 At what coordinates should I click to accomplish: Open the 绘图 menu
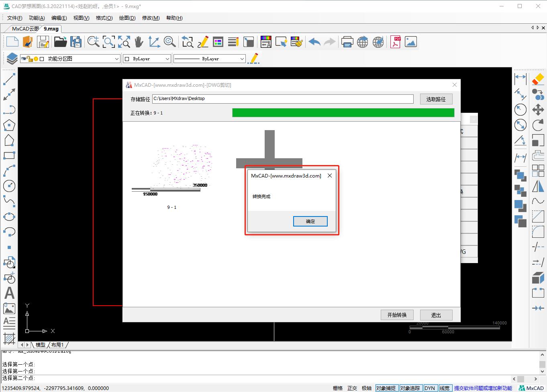click(127, 18)
